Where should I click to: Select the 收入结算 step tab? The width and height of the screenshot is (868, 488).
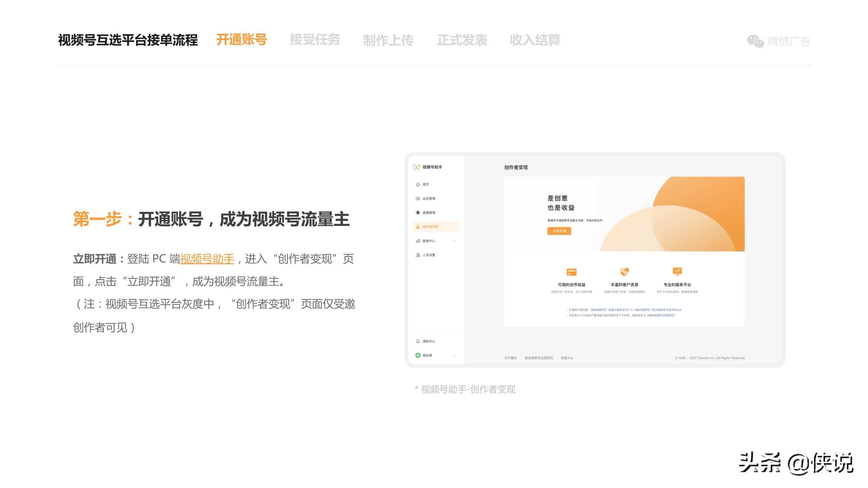[x=535, y=40]
